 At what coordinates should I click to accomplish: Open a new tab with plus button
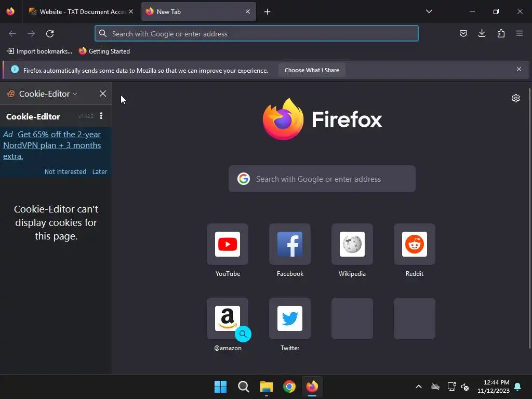pos(268,12)
